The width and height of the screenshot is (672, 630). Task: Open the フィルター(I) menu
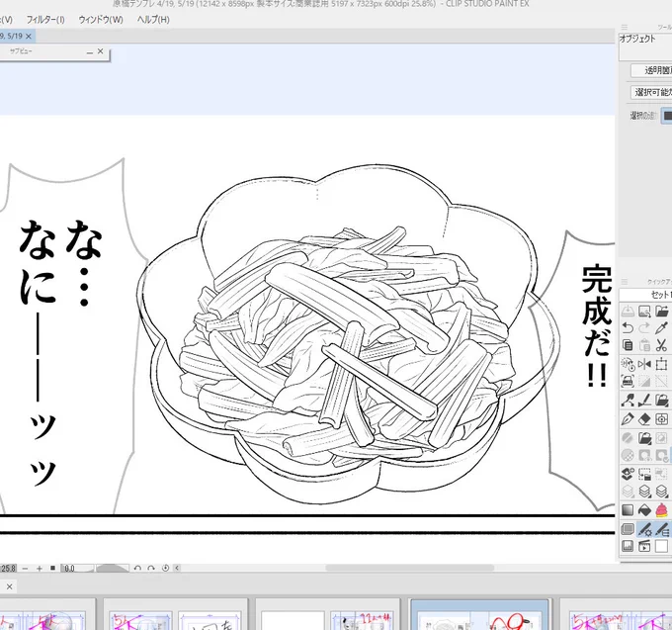coord(45,20)
